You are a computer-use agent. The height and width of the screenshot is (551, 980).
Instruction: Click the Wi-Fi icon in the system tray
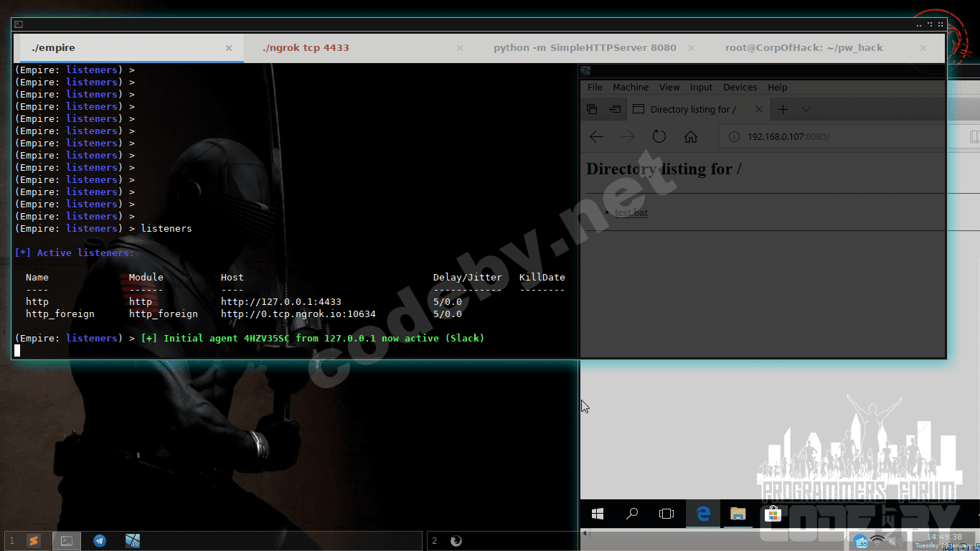pos(877,540)
